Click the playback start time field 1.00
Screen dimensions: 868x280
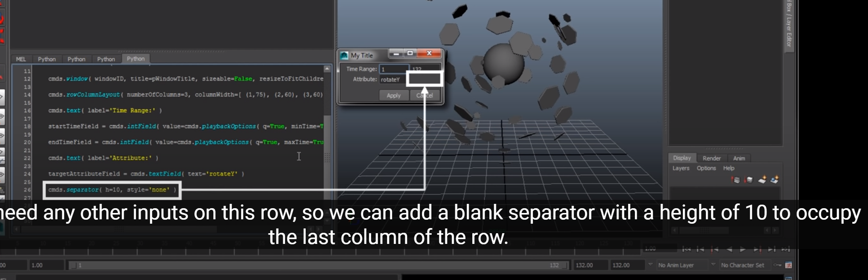point(46,265)
